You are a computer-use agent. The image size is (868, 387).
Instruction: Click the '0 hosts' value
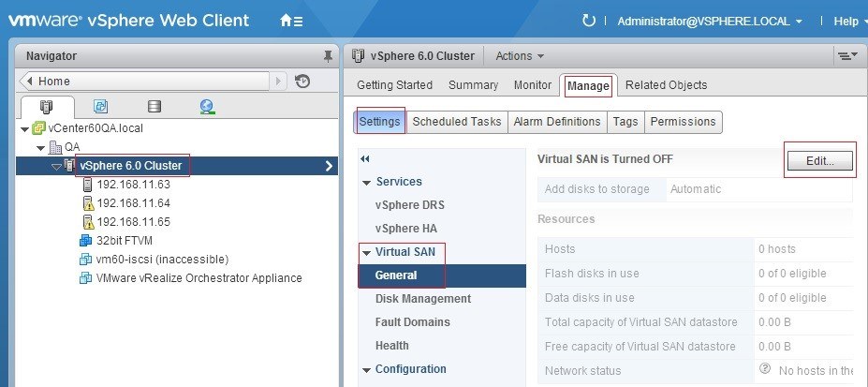[x=776, y=249]
